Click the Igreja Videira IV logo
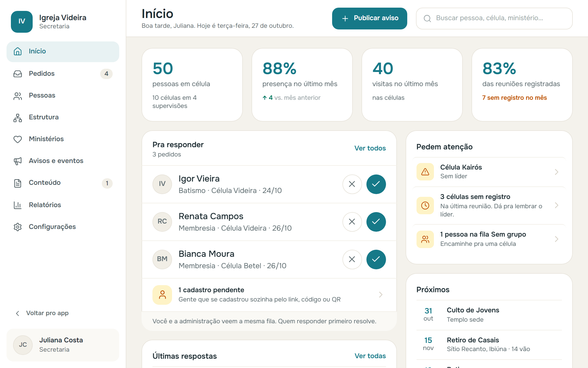The height and width of the screenshot is (368, 588). (22, 22)
